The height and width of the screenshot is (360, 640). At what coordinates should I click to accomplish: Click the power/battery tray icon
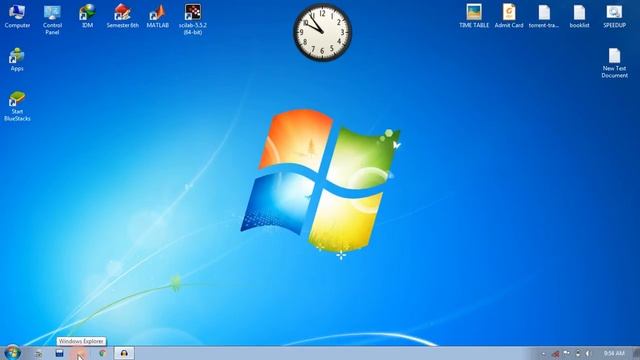pyautogui.click(x=578, y=353)
